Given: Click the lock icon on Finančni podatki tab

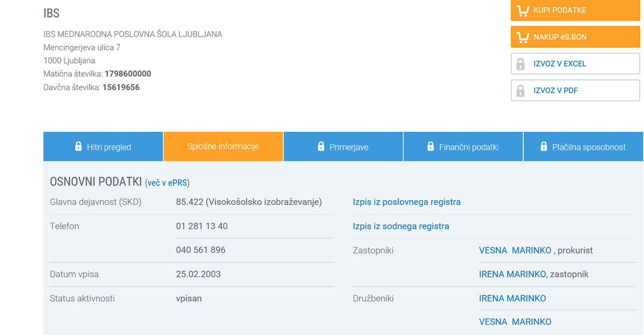Looking at the screenshot, I should point(430,146).
